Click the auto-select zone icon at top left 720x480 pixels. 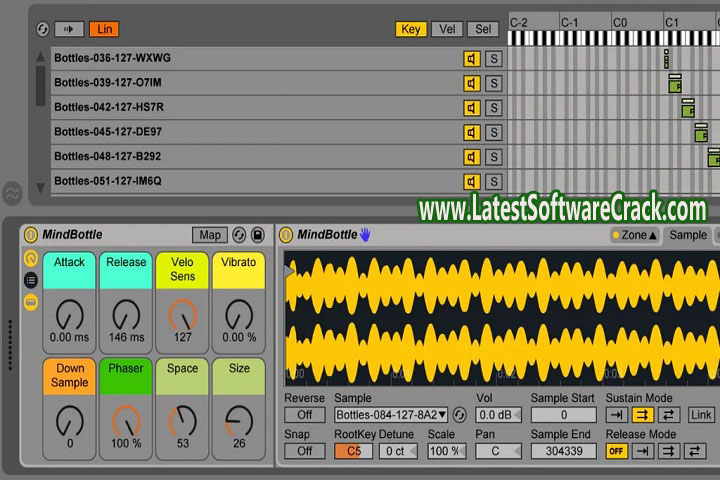[41, 29]
